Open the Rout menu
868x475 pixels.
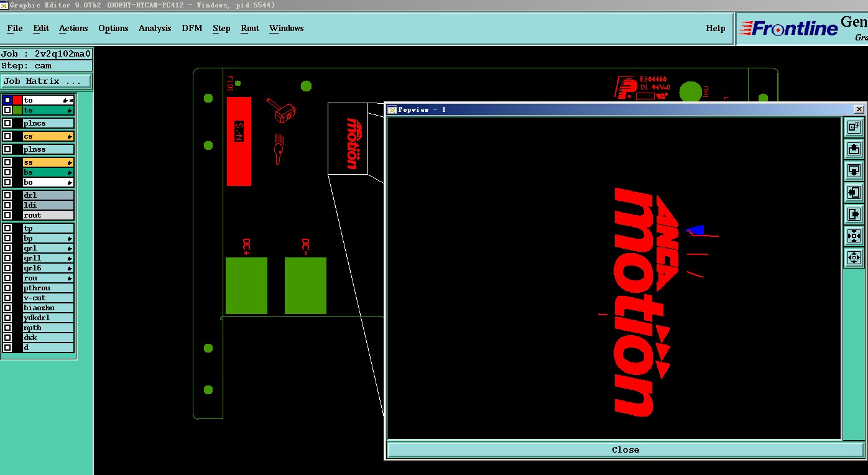250,28
